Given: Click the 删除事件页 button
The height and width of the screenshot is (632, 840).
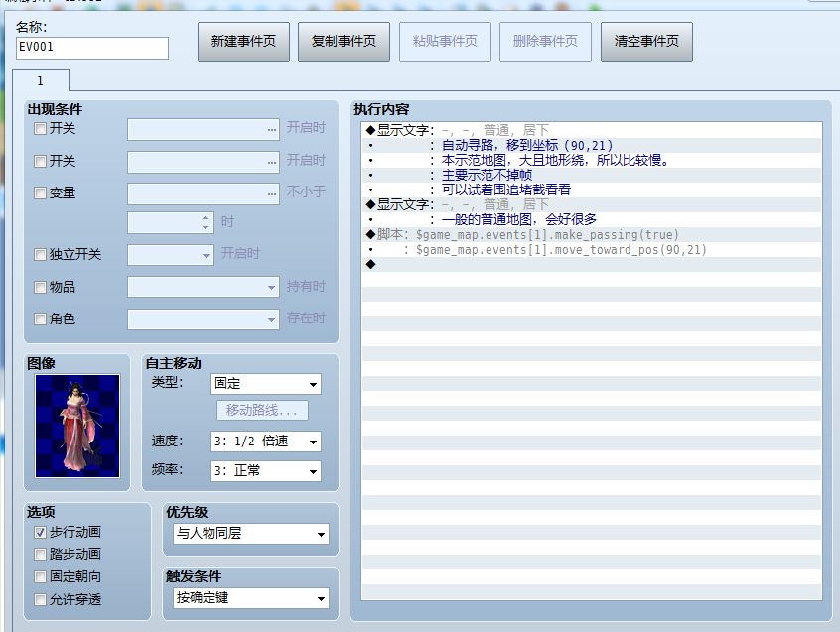Looking at the screenshot, I should (545, 42).
